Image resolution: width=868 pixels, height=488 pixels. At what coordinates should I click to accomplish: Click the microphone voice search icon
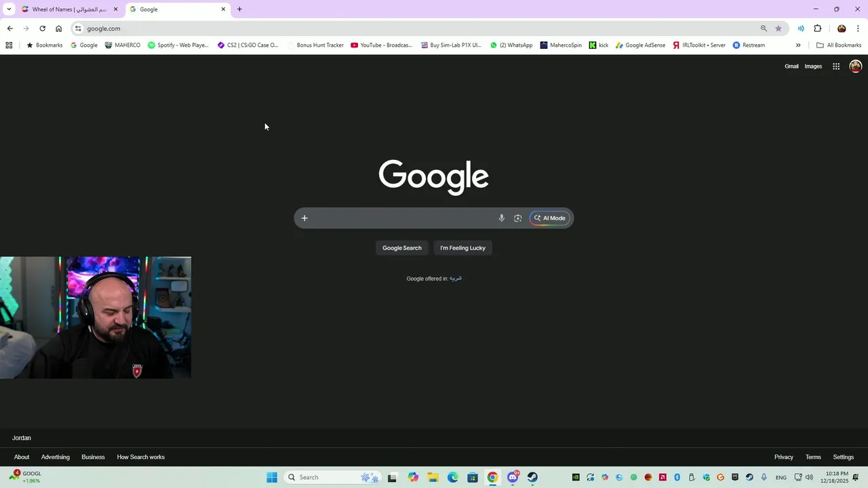click(x=502, y=218)
